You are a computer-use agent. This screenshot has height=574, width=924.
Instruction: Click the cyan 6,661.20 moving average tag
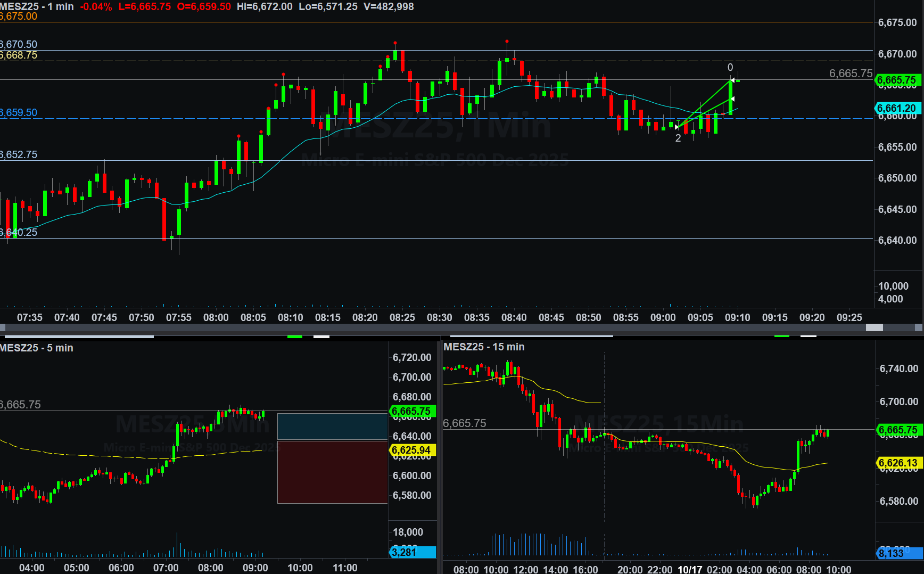click(897, 109)
